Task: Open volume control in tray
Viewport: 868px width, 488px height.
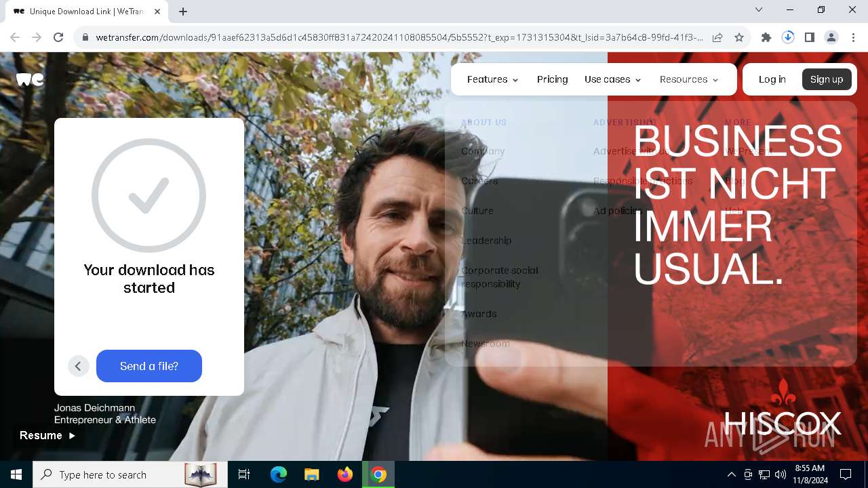Action: (x=781, y=474)
